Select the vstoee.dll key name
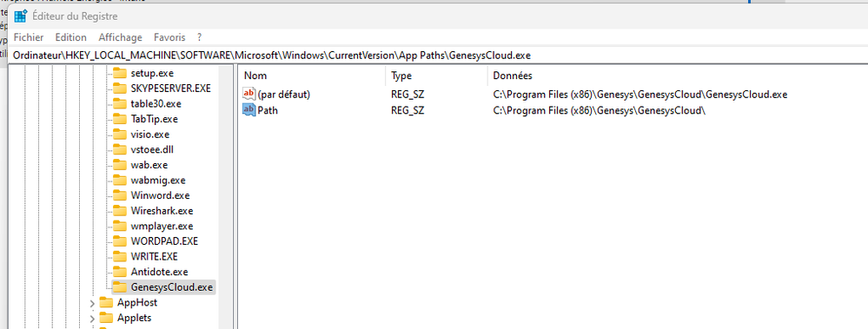Screen dimensions: 868x329 click(x=152, y=149)
